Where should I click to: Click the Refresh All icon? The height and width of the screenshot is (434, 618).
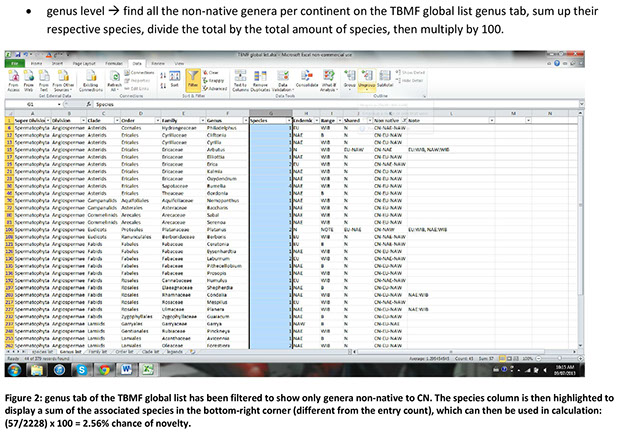(x=115, y=80)
